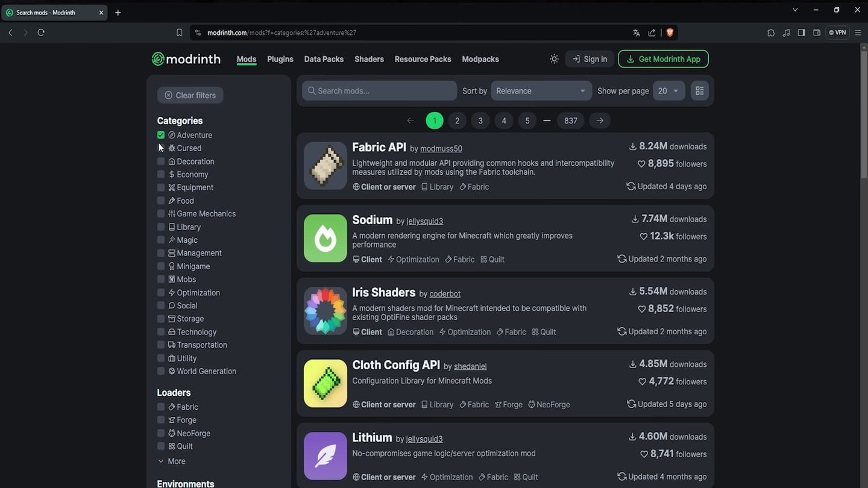Switch results layout with the grid view icon
The height and width of the screenshot is (488, 868).
point(699,91)
